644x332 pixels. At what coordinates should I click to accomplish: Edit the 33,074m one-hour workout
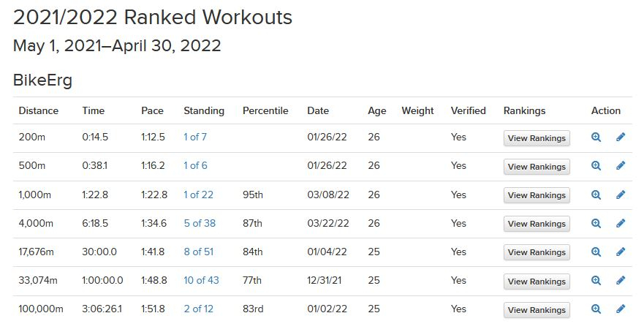tap(621, 280)
